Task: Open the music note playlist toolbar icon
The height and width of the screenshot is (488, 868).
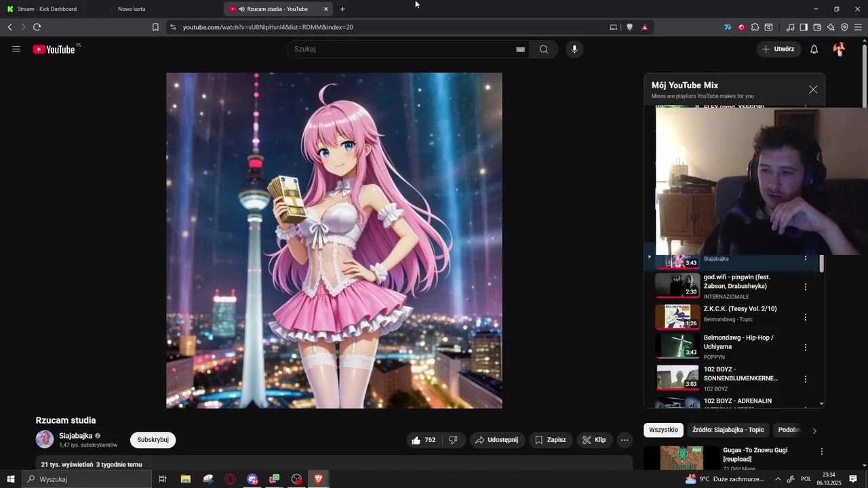Action: coord(790,27)
